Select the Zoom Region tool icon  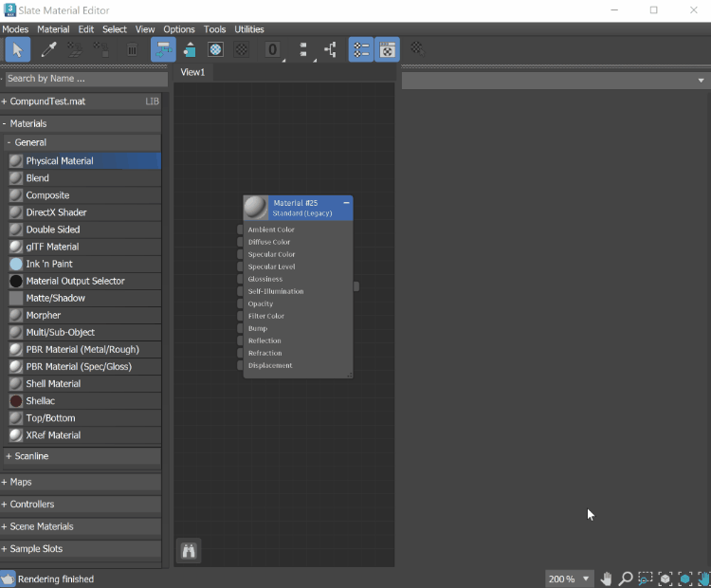tap(646, 579)
